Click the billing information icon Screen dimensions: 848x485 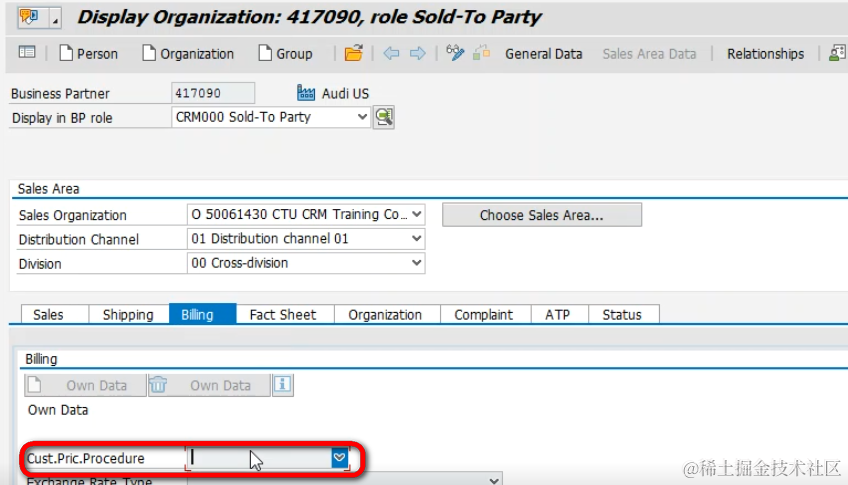[282, 385]
